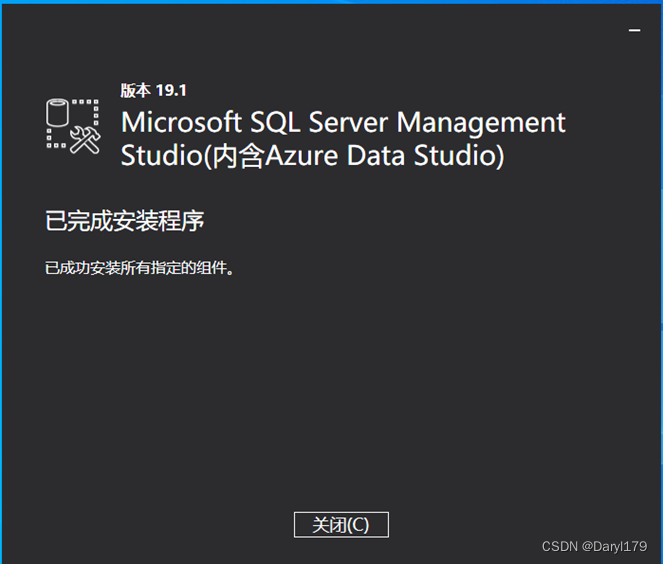
Task: Click the 19.1 version number
Action: coord(171,90)
